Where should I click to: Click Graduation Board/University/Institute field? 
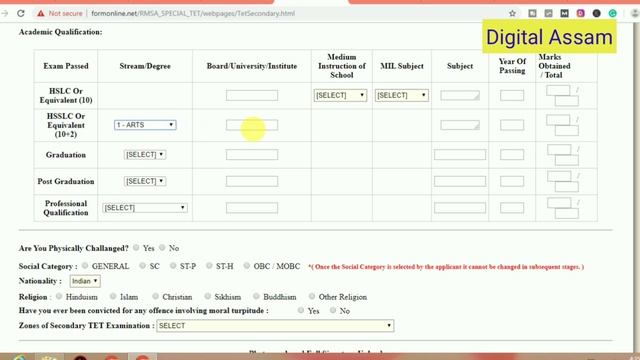click(x=252, y=155)
